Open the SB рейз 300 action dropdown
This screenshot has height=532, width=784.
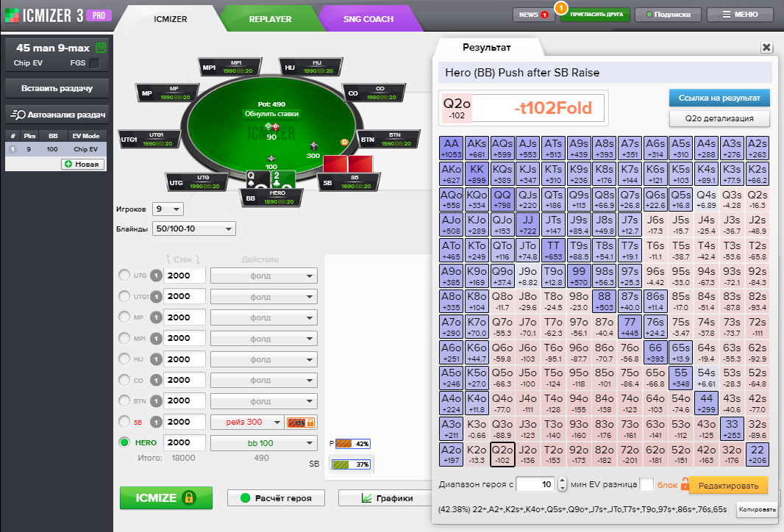point(247,422)
